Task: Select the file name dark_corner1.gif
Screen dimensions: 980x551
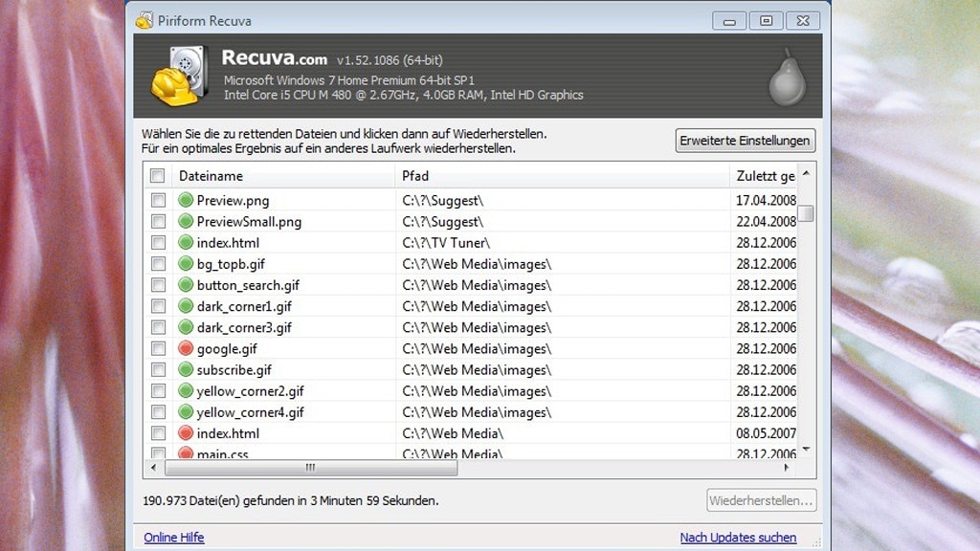Action: coord(244,307)
